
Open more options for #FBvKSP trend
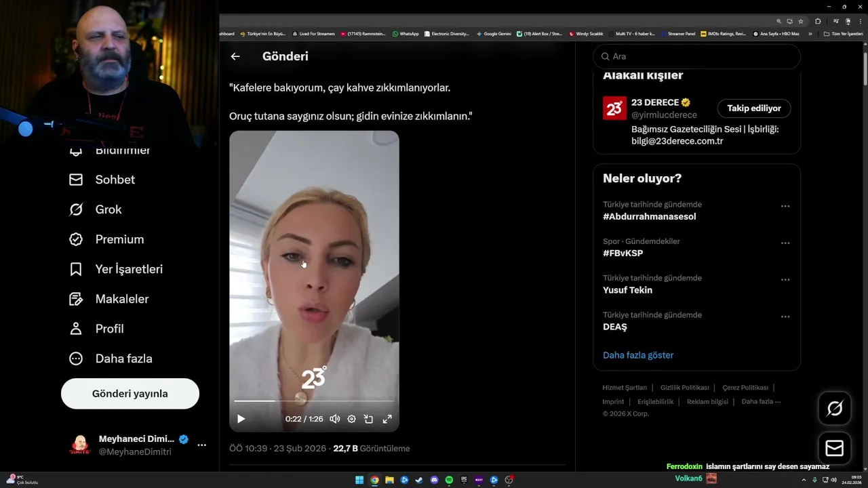pyautogui.click(x=785, y=243)
